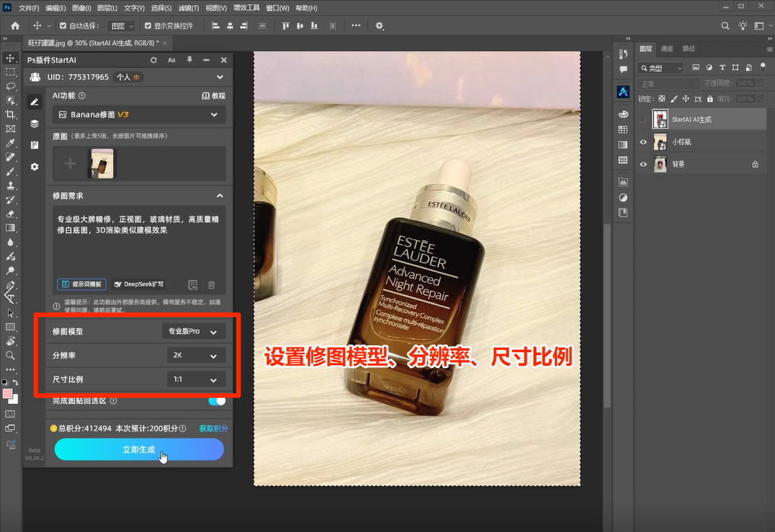Click the 背景 layer thumbnail
Image resolution: width=775 pixels, height=532 pixels.
(660, 164)
